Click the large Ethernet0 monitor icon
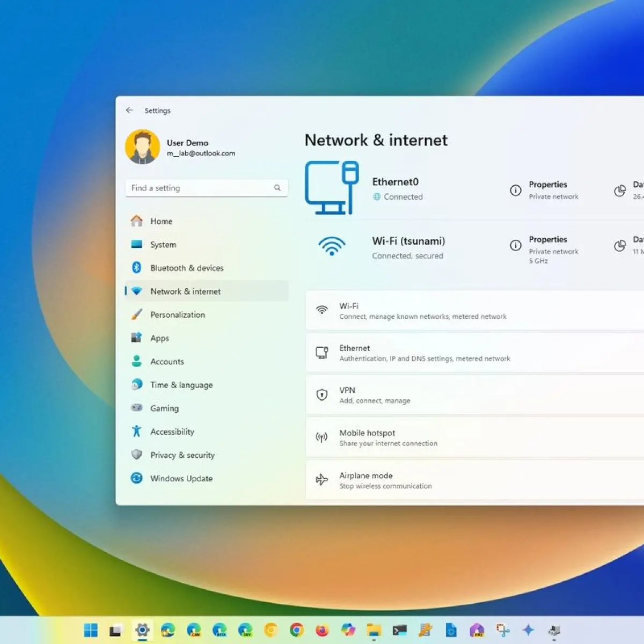Screen dimensions: 644x644 (332, 188)
